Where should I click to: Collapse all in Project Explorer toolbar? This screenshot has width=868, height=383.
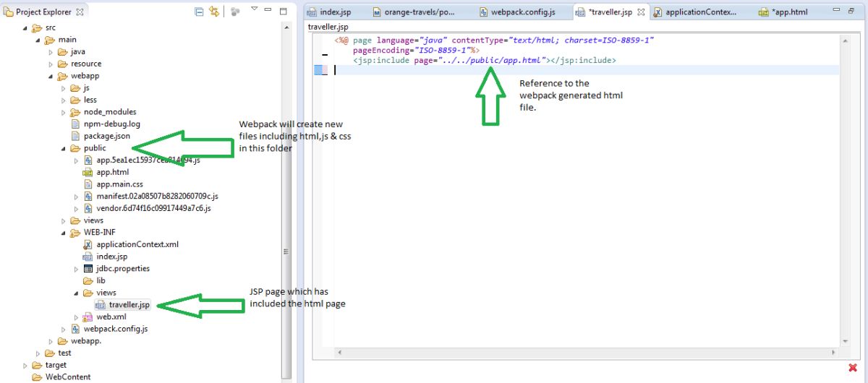pyautogui.click(x=199, y=12)
